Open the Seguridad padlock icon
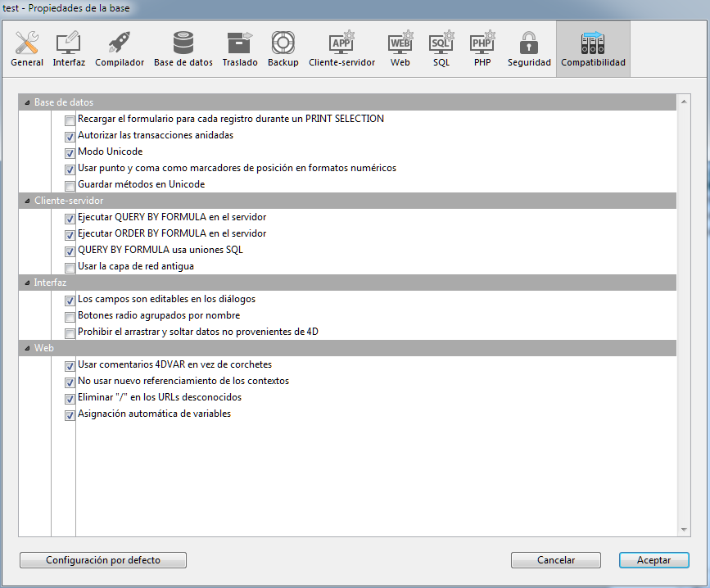The height and width of the screenshot is (588, 710). pyautogui.click(x=529, y=43)
